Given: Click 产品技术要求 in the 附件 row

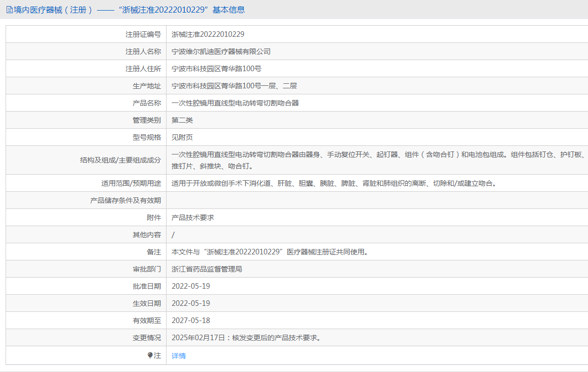Looking at the screenshot, I should point(193,218).
